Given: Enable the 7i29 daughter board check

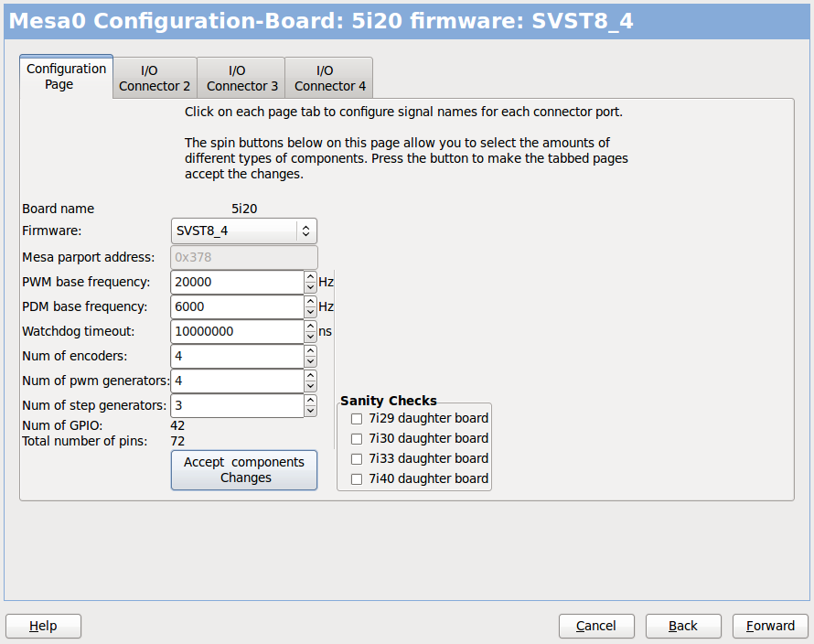Looking at the screenshot, I should (356, 418).
